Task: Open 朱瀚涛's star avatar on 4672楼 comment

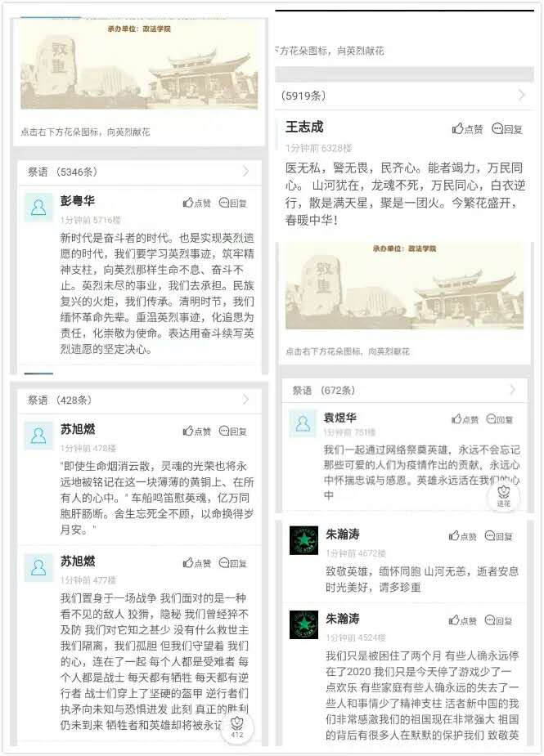Action: click(x=303, y=540)
